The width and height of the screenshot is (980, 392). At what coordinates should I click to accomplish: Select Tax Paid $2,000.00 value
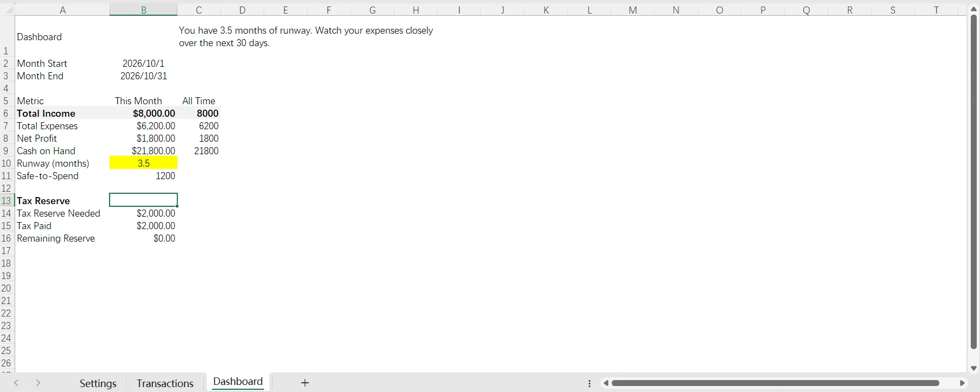[143, 226]
